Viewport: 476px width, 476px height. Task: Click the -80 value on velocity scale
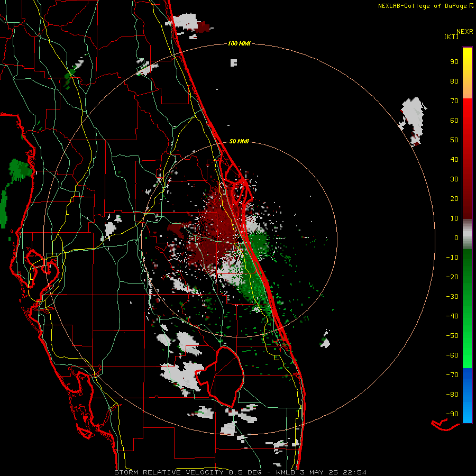[x=452, y=395]
